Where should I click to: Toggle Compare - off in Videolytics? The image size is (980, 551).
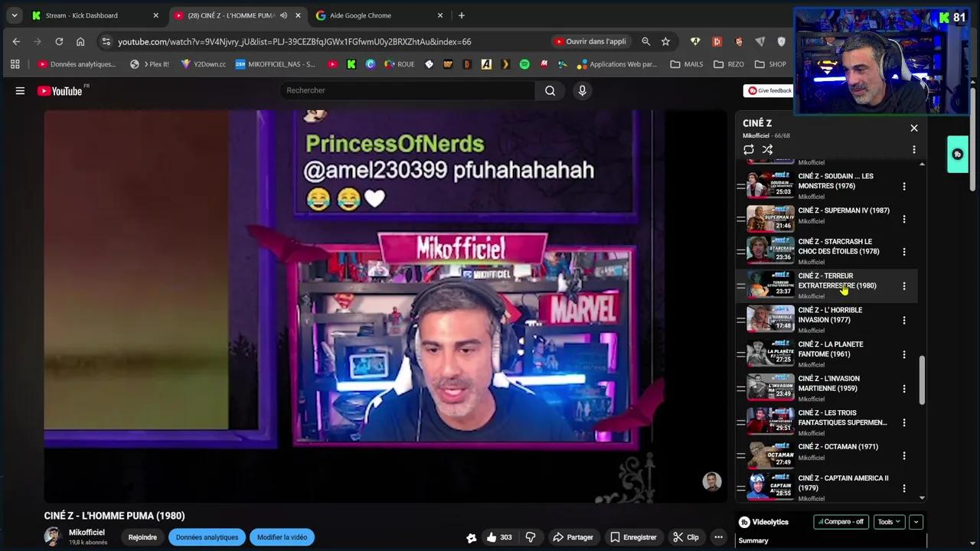[x=842, y=521]
